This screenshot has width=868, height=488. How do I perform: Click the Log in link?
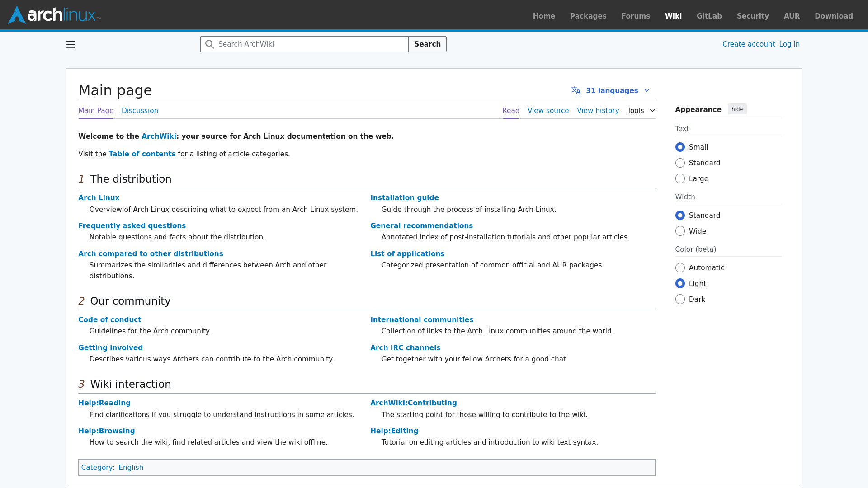[x=789, y=44]
